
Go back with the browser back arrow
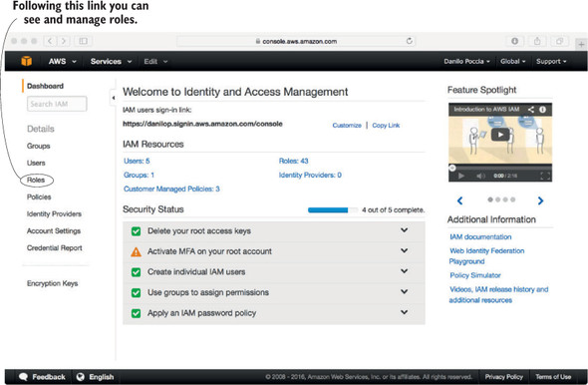click(50, 41)
